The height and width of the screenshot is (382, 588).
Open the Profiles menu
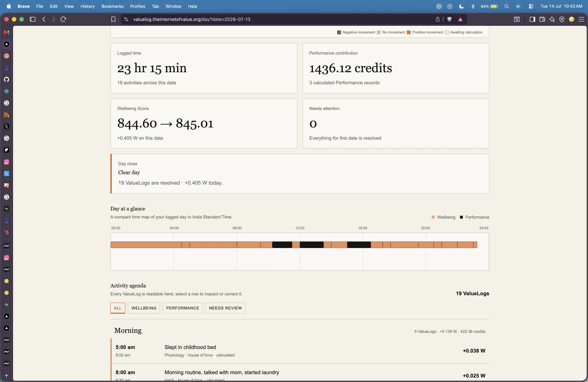pos(138,6)
